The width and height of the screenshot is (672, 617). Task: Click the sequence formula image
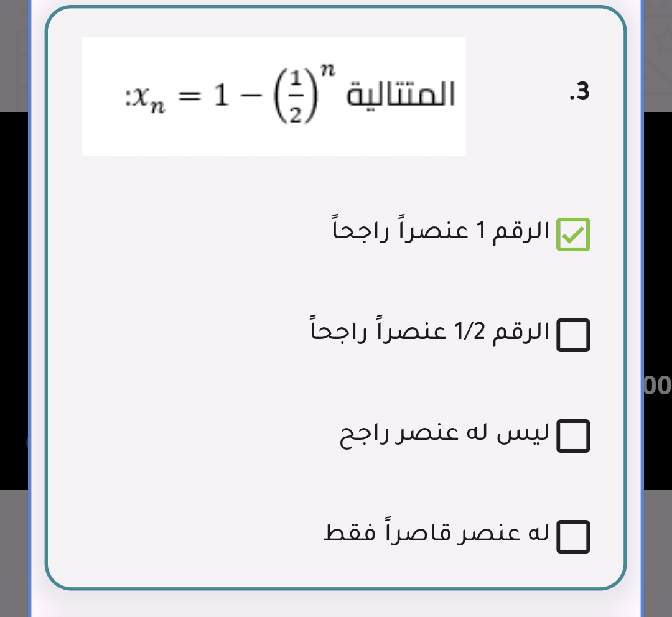274,96
